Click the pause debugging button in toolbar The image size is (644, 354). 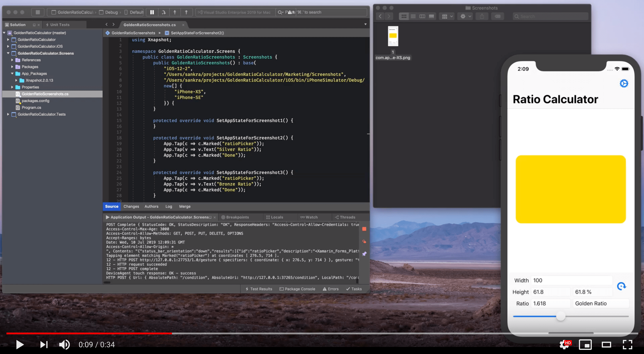(x=152, y=12)
